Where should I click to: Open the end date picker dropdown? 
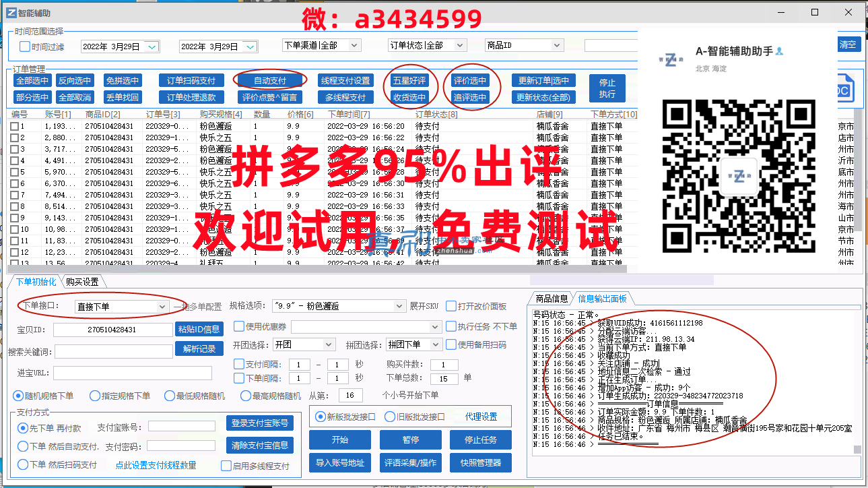tap(250, 47)
